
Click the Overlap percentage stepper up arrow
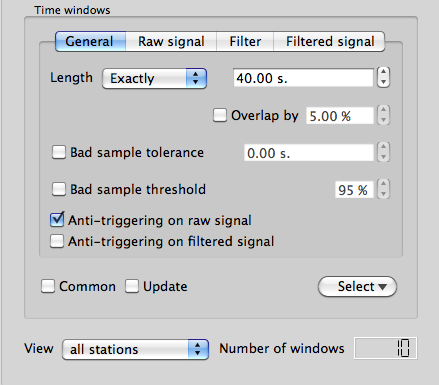[x=383, y=110]
